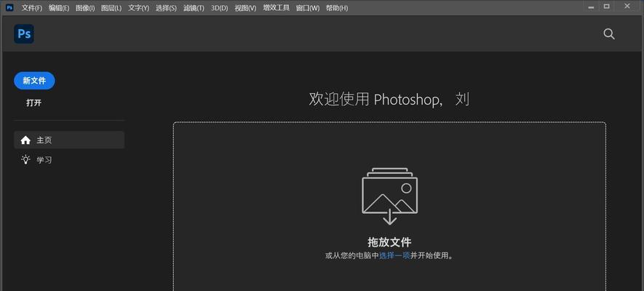The width and height of the screenshot is (644, 291).
Task: Click the 拖放文件 heading text
Action: coord(389,242)
